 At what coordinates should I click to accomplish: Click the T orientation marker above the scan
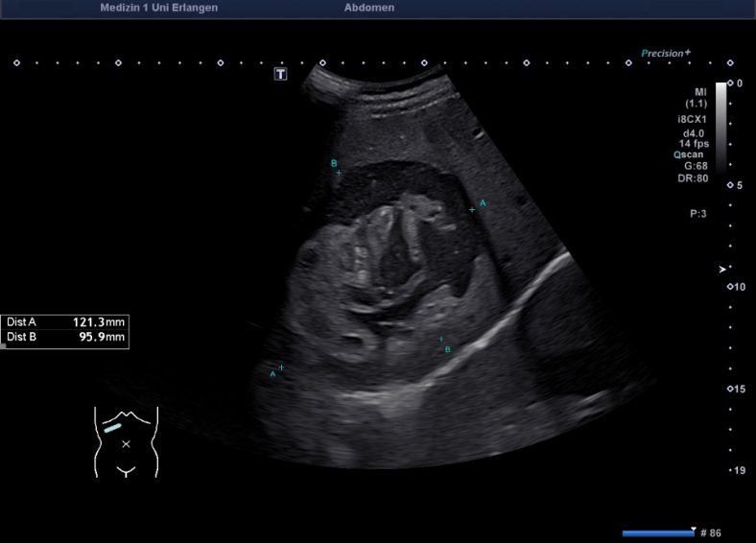pyautogui.click(x=281, y=74)
